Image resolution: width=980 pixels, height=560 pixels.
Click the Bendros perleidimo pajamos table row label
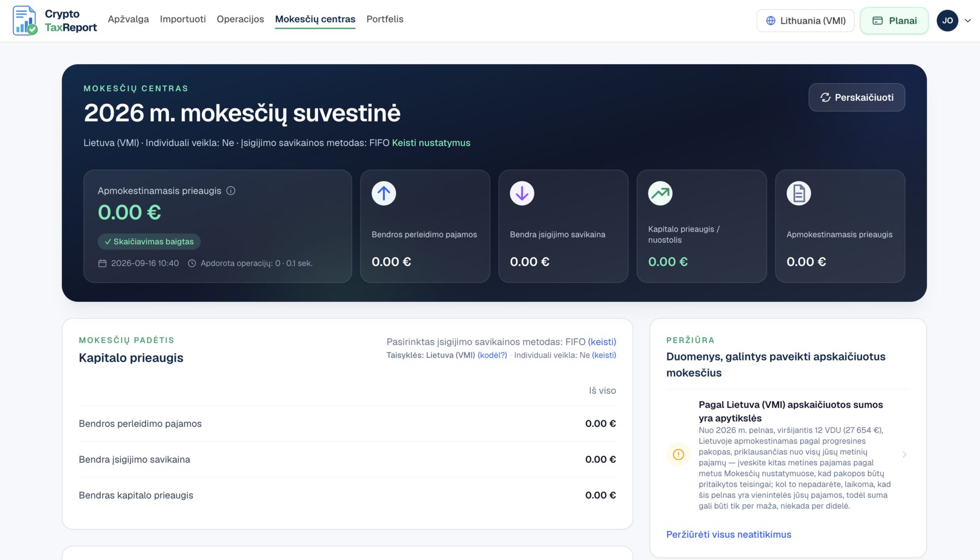click(x=140, y=424)
